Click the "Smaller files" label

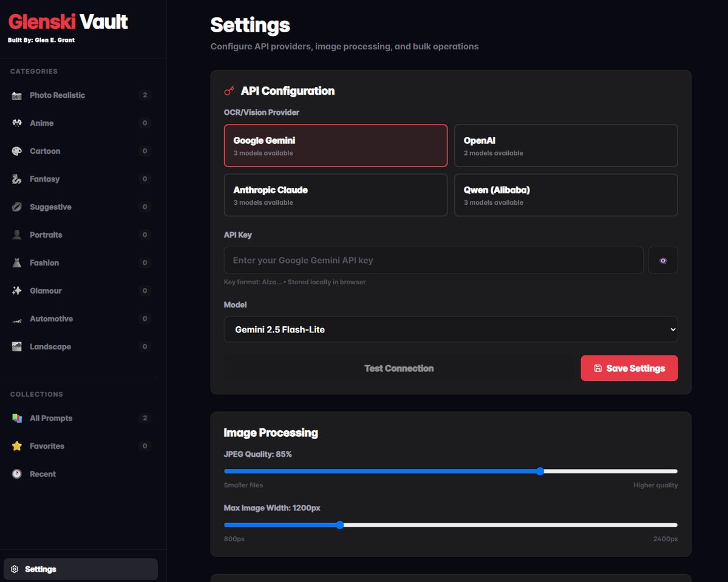pyautogui.click(x=243, y=485)
